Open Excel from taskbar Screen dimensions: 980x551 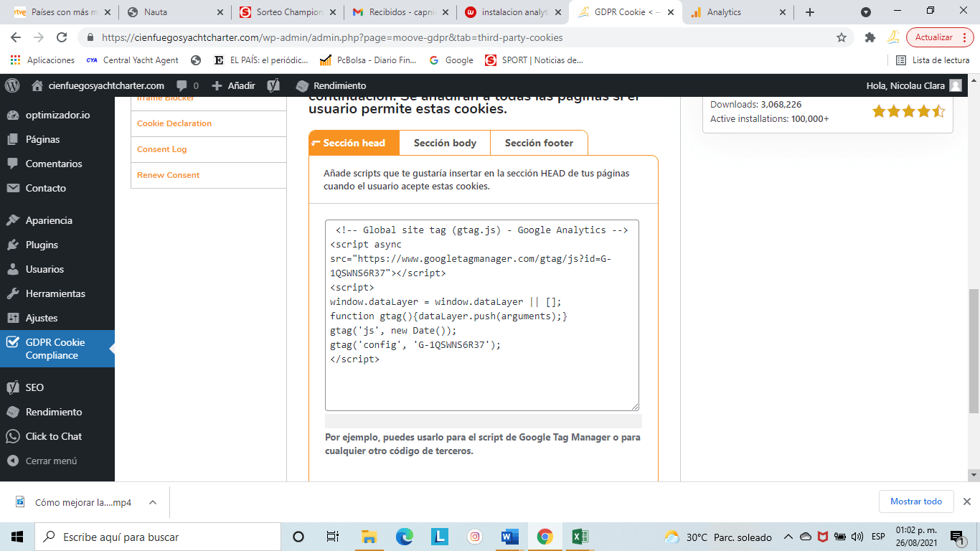[580, 537]
